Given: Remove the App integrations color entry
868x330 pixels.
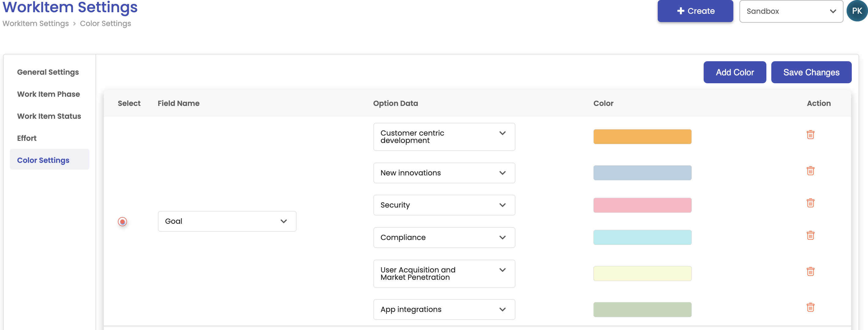Looking at the screenshot, I should click(810, 307).
